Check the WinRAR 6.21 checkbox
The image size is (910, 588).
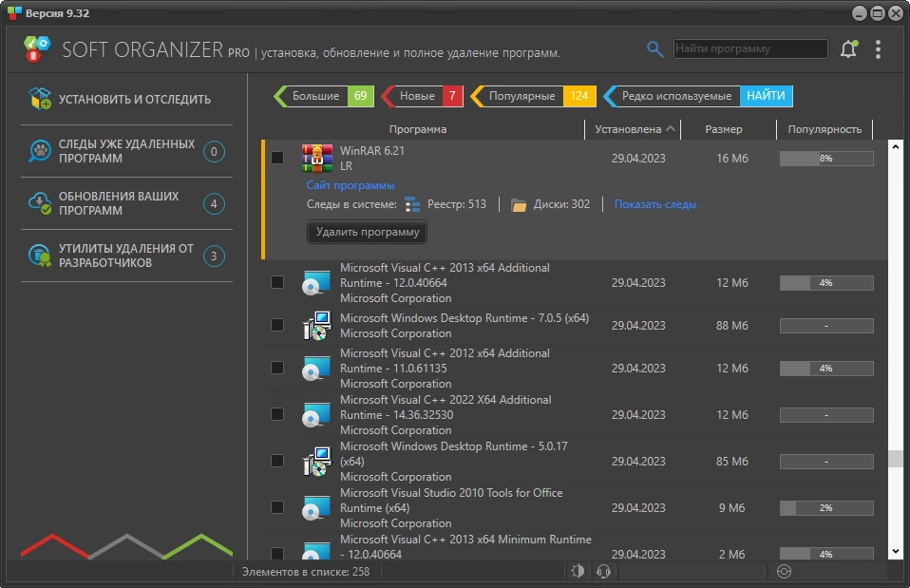277,158
